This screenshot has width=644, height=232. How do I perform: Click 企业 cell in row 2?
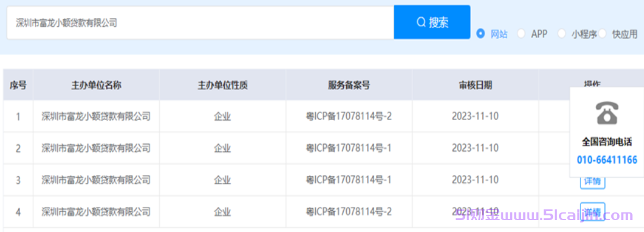coord(222,148)
